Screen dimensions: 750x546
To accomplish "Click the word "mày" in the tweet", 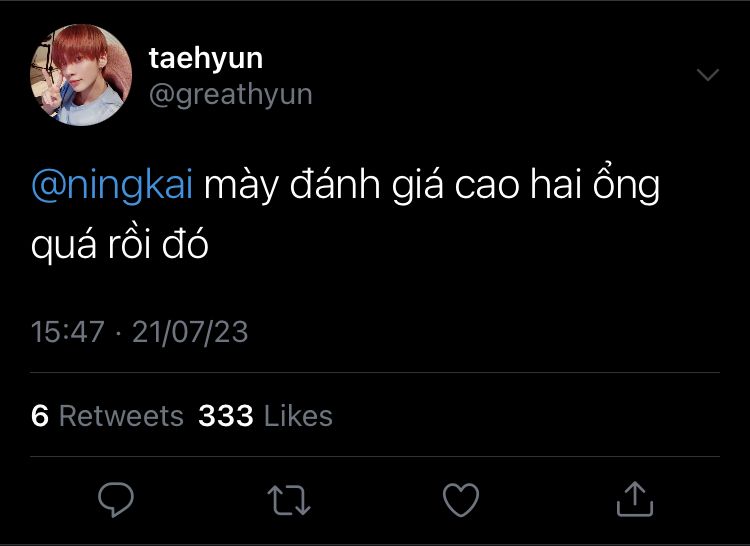I will point(242,188).
